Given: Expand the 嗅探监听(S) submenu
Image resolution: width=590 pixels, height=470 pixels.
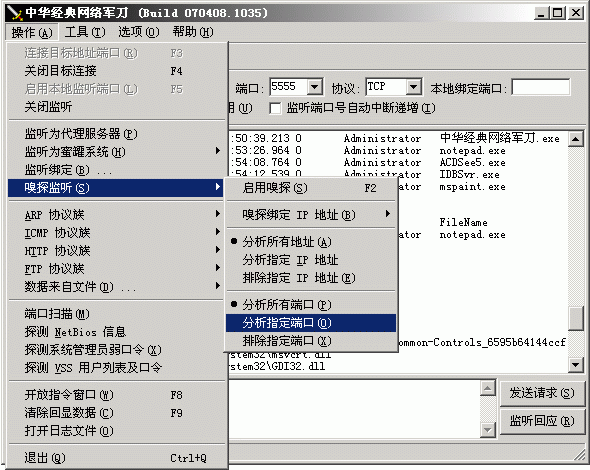Looking at the screenshot, I should (x=116, y=187).
